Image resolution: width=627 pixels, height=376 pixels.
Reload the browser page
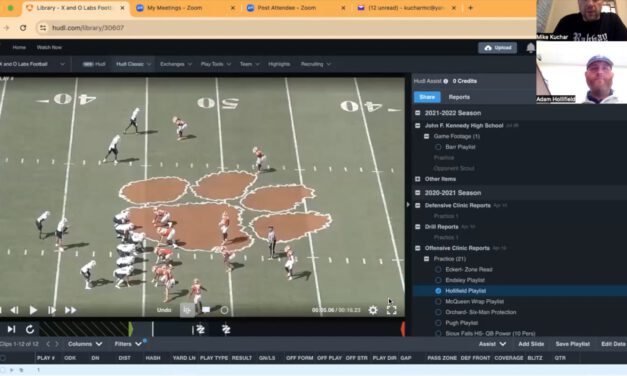click(23, 28)
